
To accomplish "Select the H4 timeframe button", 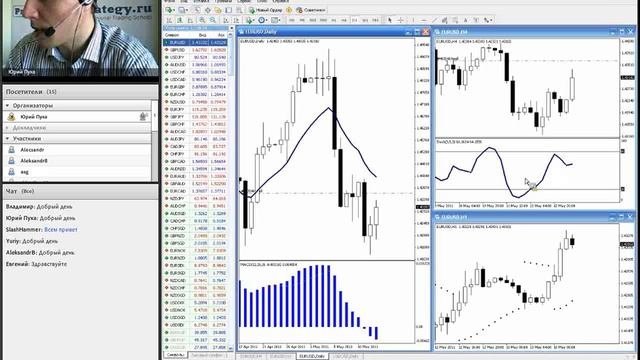I will [x=344, y=20].
